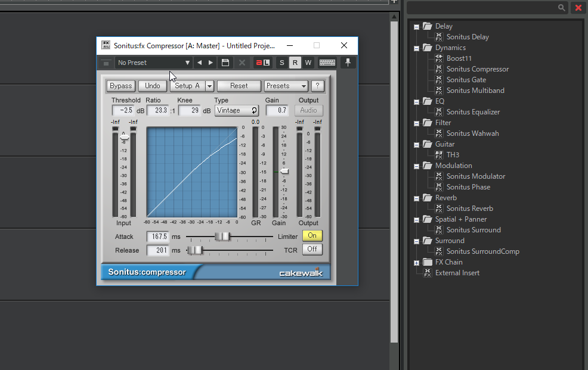Select Sonitus Surround plugin

[x=474, y=230]
